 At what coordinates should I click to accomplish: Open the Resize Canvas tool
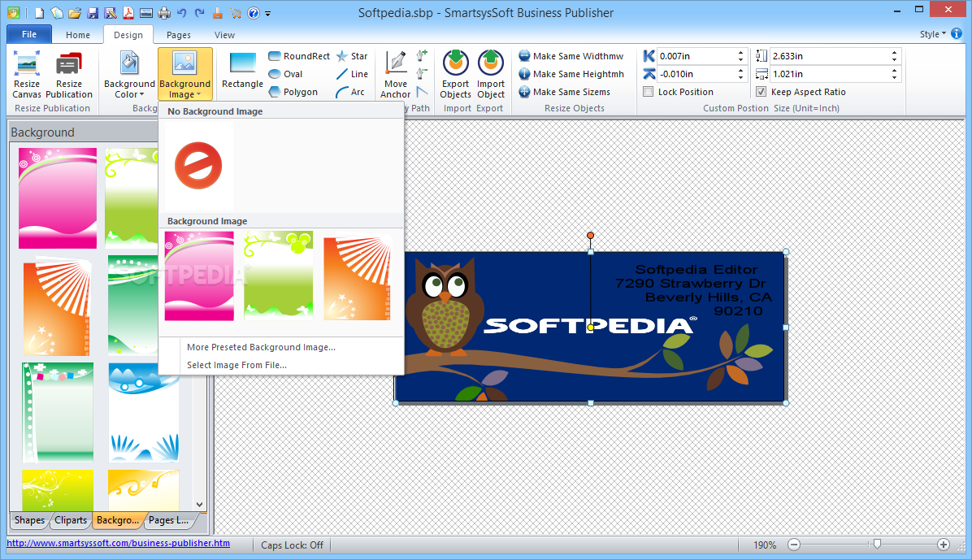[x=27, y=75]
